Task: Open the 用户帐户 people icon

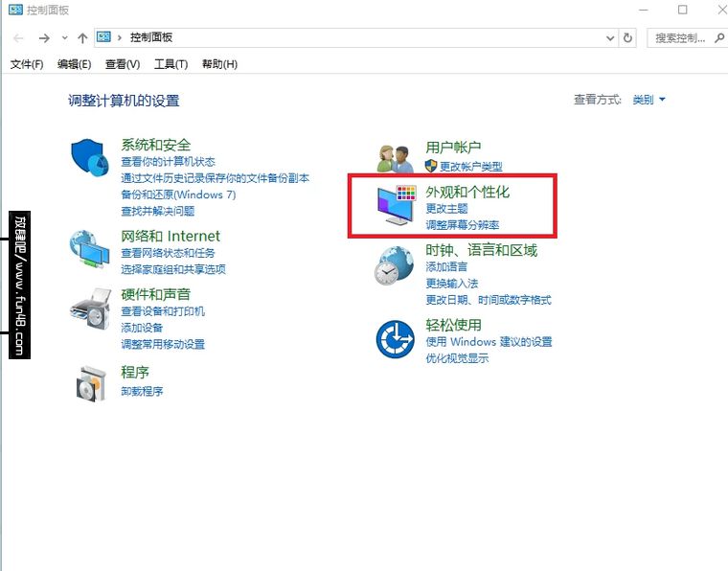Action: click(x=395, y=158)
